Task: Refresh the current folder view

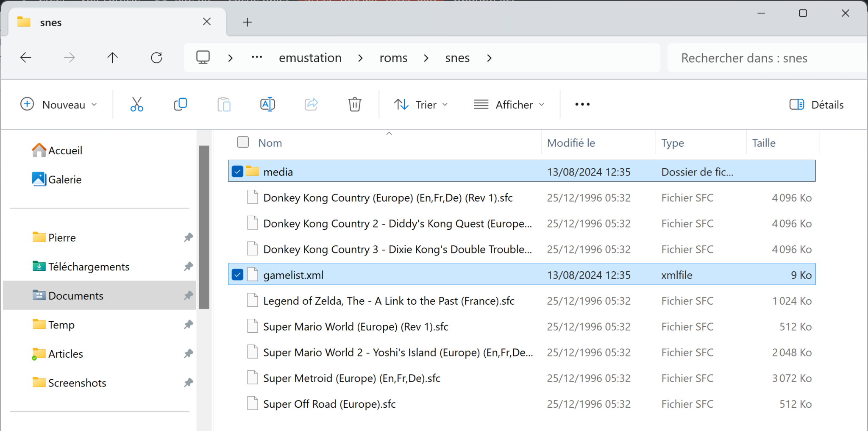Action: pos(156,58)
